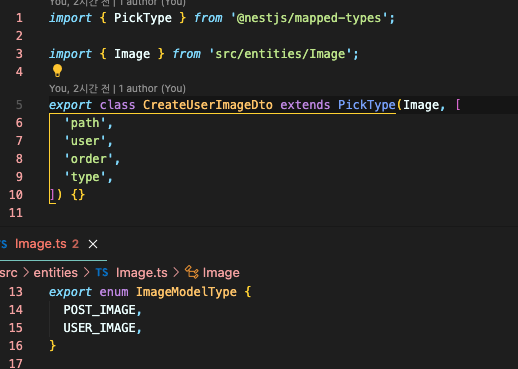Click line number 1 in upper editor gutter
This screenshot has height=369, width=518.
19,18
